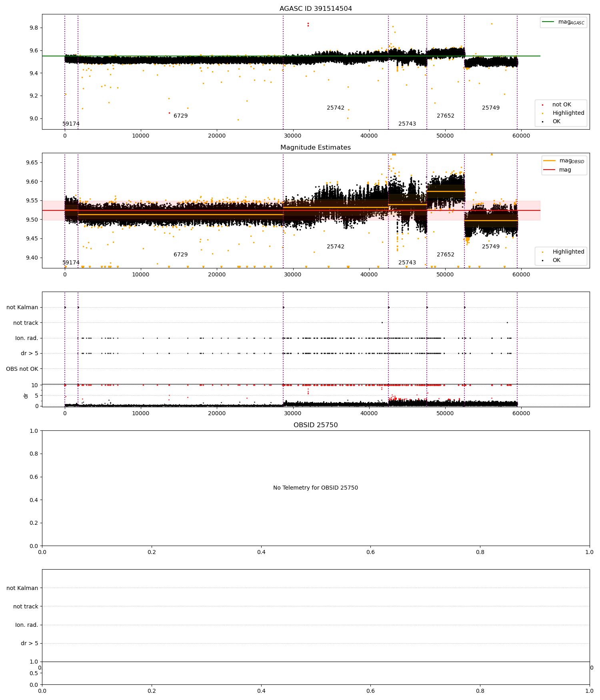This screenshot has width=600, height=700.
Task: Click the '9.55' y-axis tick label
Action: click(x=32, y=200)
